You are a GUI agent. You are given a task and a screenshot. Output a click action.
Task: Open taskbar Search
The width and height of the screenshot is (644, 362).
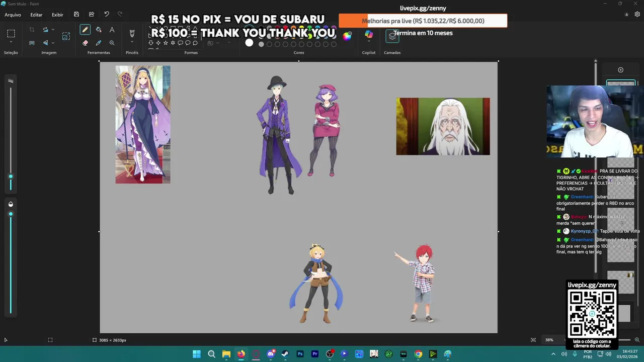point(211,354)
